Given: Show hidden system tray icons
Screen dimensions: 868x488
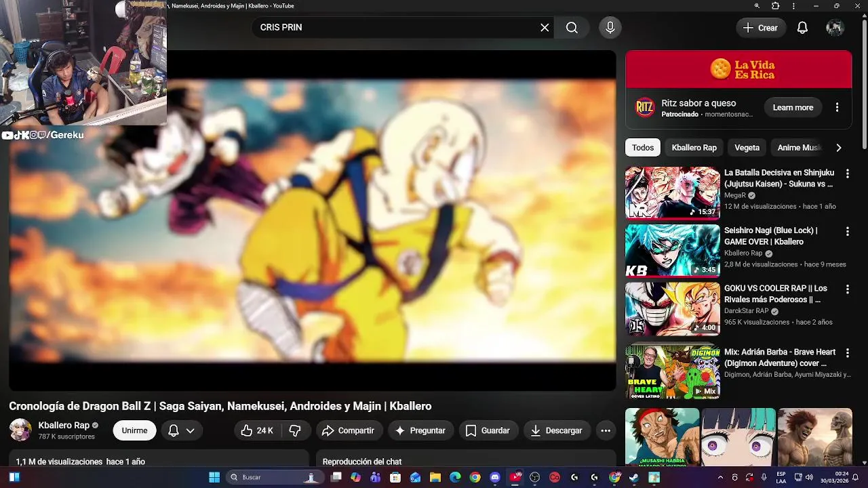Looking at the screenshot, I should pyautogui.click(x=720, y=477).
